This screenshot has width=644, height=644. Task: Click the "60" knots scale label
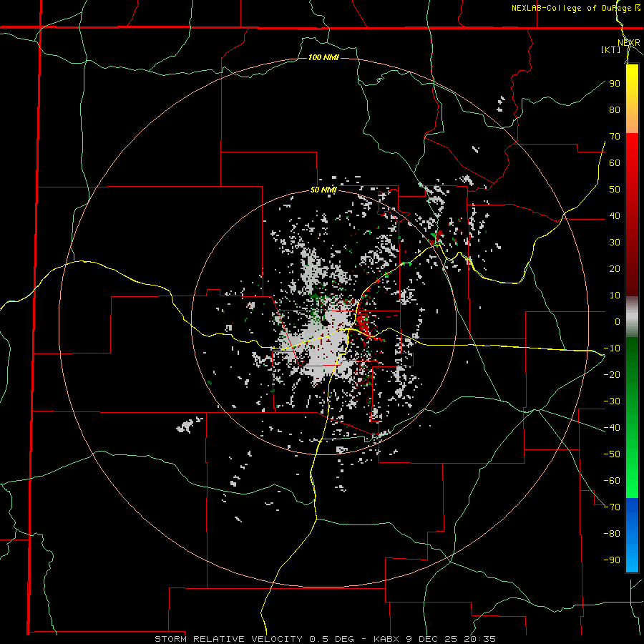tap(615, 162)
